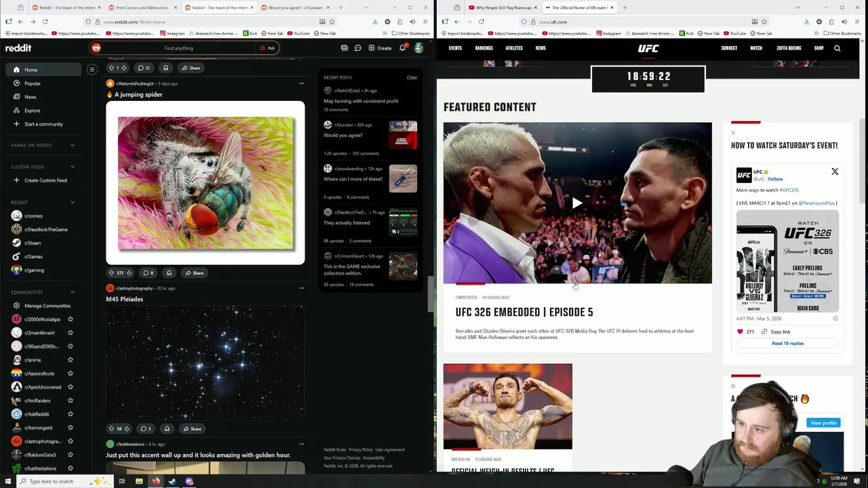
Task: Go to Reddit Home in sidebar
Action: [x=43, y=70]
